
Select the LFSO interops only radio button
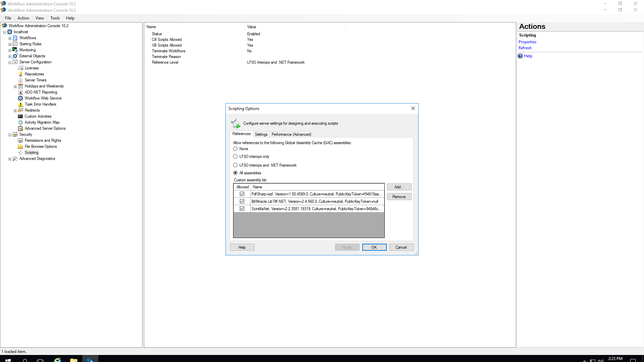[235, 157]
